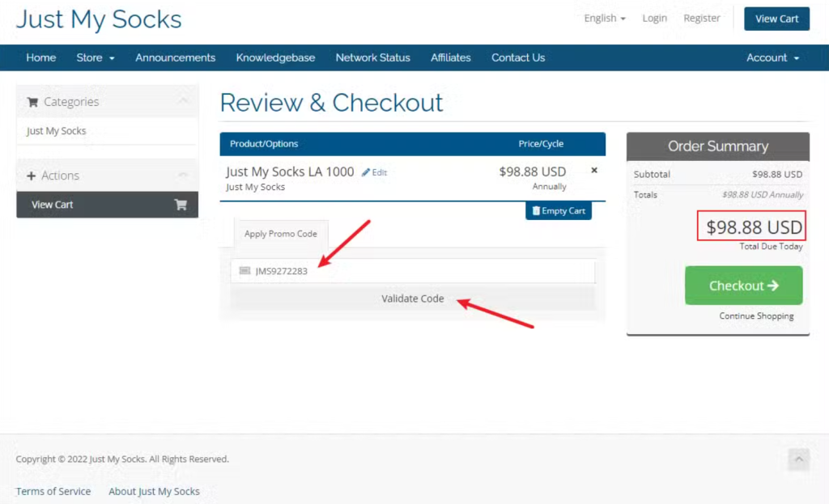Click the back-to-top arrow button
Viewport: 829px width, 504px height.
(799, 460)
